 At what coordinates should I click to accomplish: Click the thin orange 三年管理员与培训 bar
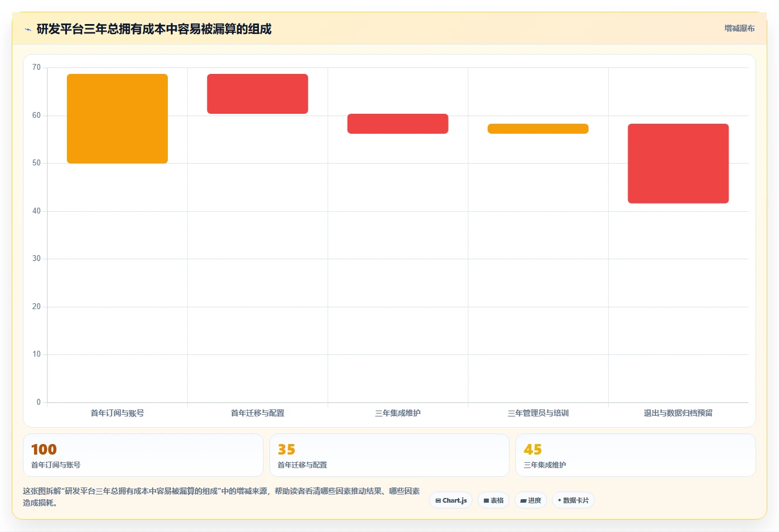[538, 128]
